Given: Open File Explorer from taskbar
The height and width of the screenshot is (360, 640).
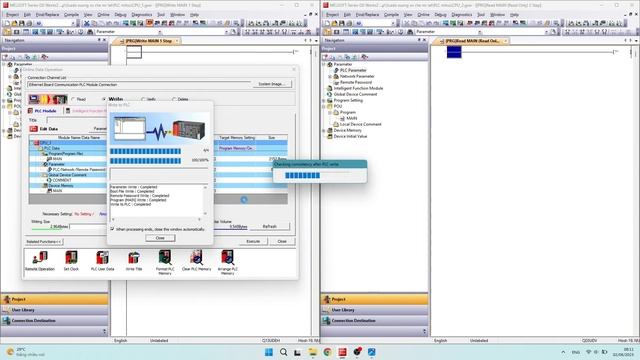Looking at the screenshot, I should (x=313, y=352).
